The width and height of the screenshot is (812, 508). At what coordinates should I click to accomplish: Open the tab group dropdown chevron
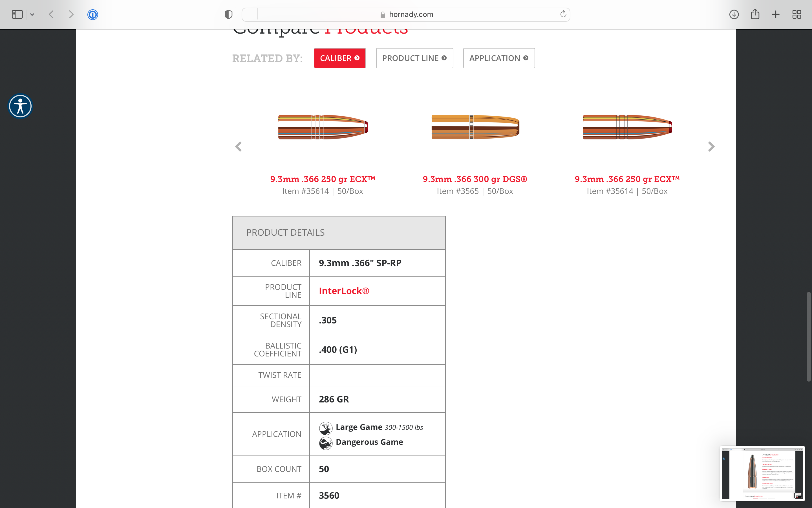32,14
